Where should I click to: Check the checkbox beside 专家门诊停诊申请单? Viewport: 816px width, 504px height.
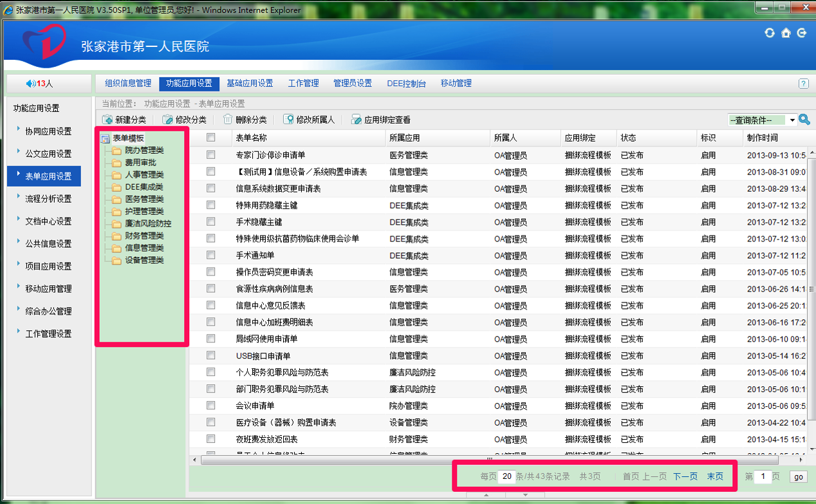[x=210, y=155]
